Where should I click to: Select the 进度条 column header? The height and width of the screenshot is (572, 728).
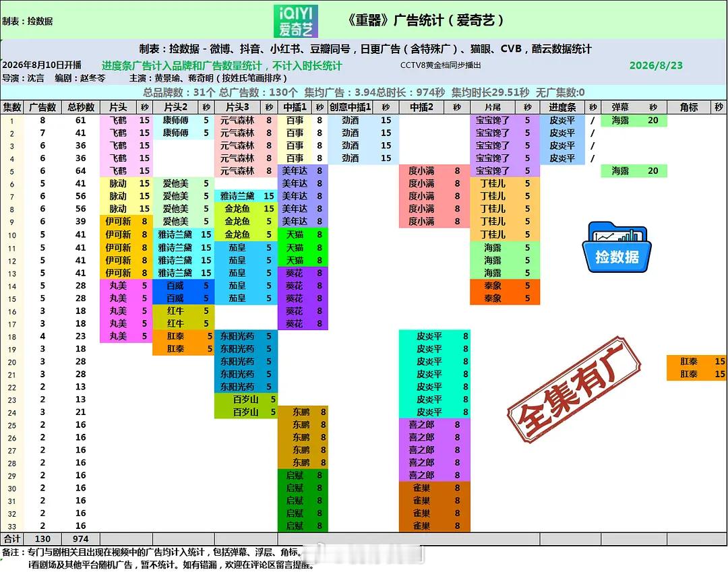[x=562, y=107]
